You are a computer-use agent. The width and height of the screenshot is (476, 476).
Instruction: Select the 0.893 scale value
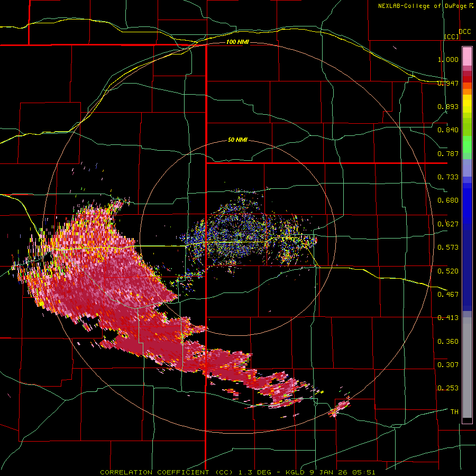448,106
